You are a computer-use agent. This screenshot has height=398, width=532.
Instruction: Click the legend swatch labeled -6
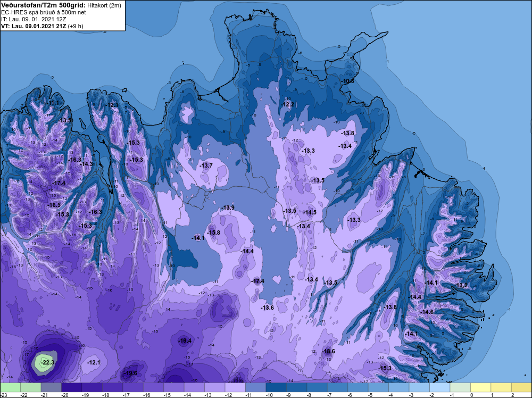pos(358,388)
